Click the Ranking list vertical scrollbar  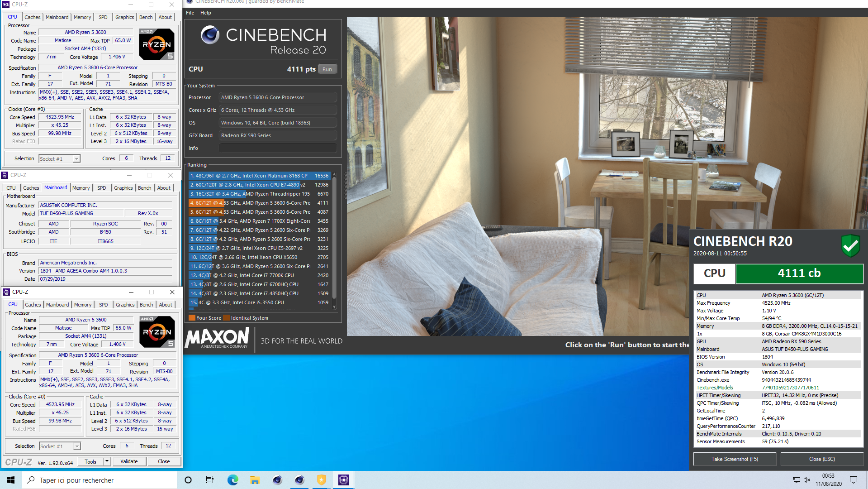click(334, 238)
